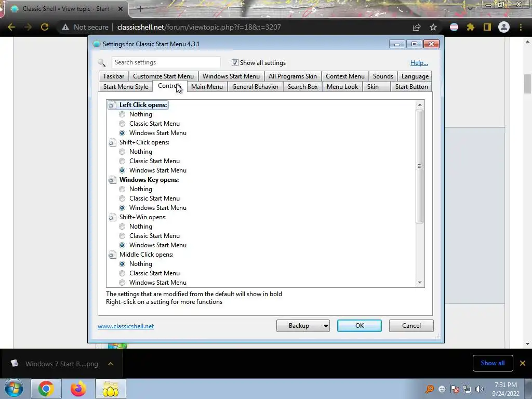Cancel the settings dialog
Image resolution: width=532 pixels, height=399 pixels.
(x=411, y=326)
